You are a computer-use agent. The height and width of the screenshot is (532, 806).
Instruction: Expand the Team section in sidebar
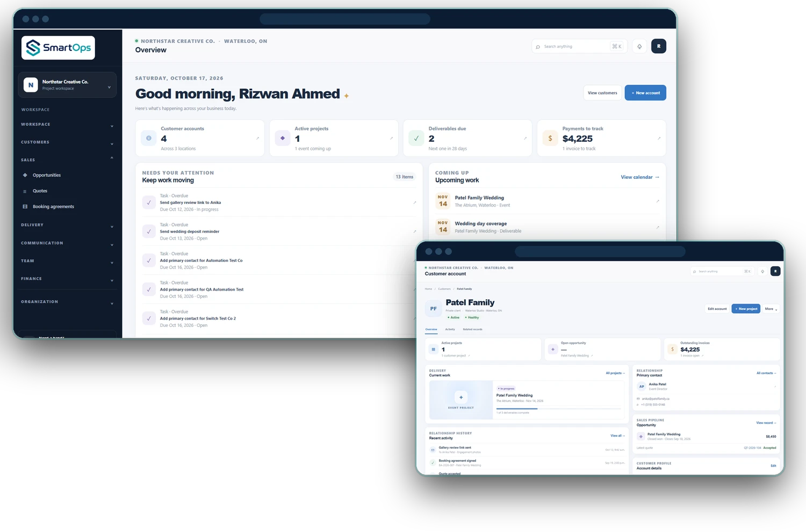67,261
